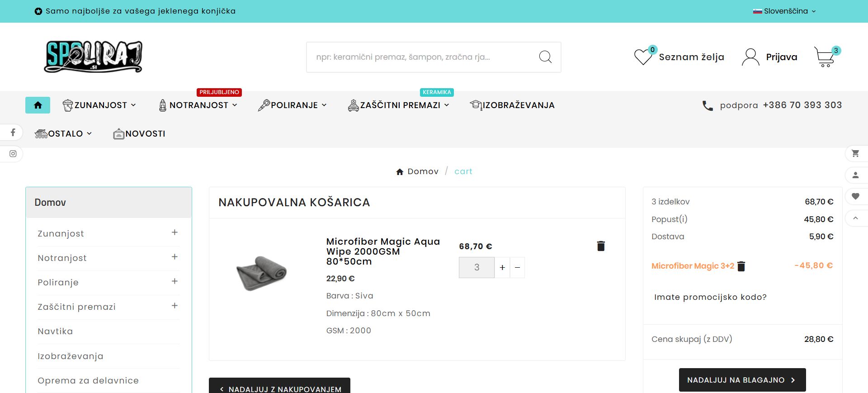Select Izobraževanja in the sidebar
This screenshot has height=393, width=868.
point(71,356)
